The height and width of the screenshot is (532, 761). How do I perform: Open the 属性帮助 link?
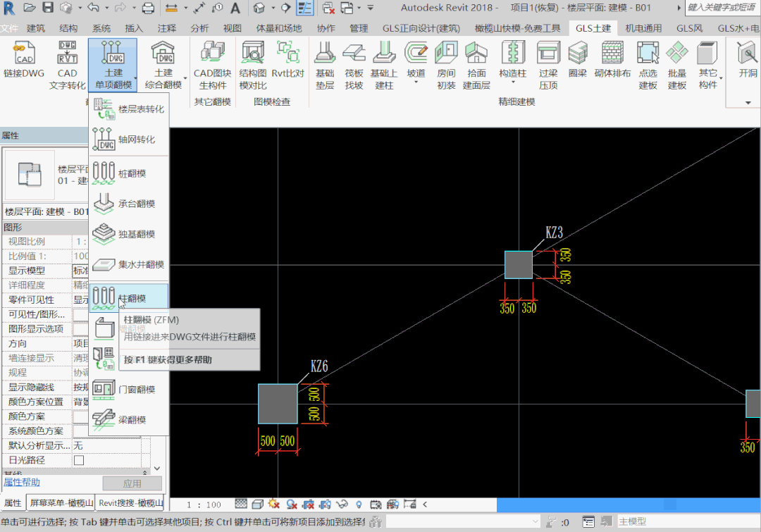(x=22, y=483)
